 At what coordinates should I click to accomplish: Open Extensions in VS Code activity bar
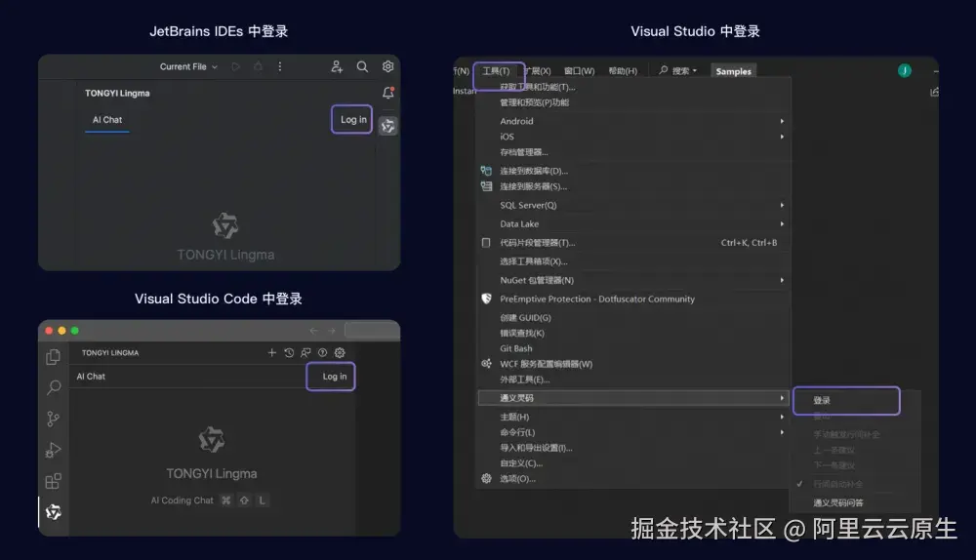click(54, 481)
